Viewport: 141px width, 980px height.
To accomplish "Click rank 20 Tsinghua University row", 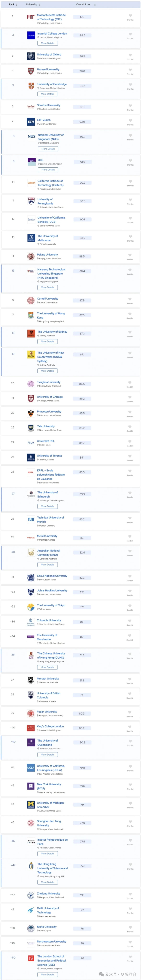I will [70, 384].
